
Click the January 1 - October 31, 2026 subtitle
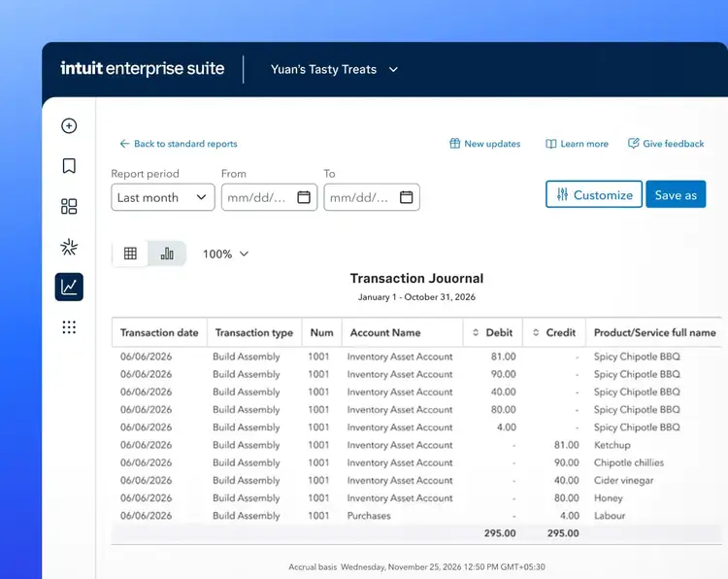pos(416,297)
